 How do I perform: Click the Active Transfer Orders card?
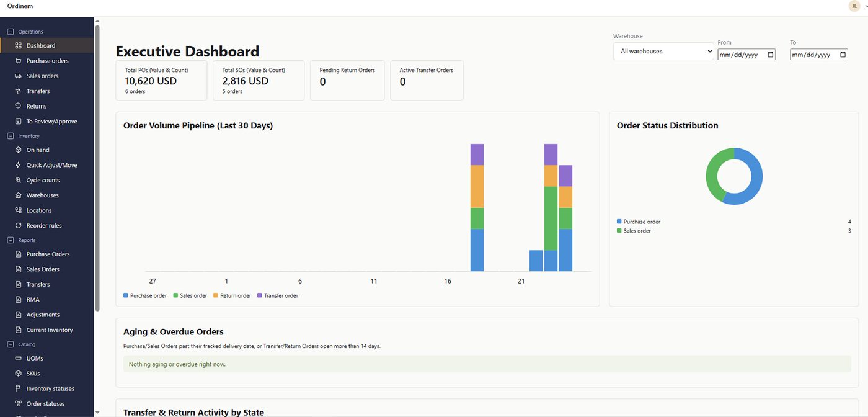tap(427, 80)
